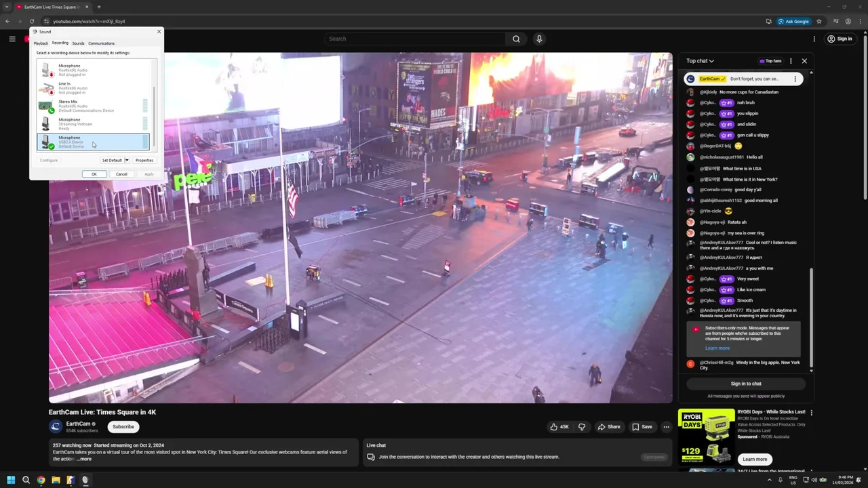
Task: Open Chrome three-dot menu
Action: coord(860,21)
